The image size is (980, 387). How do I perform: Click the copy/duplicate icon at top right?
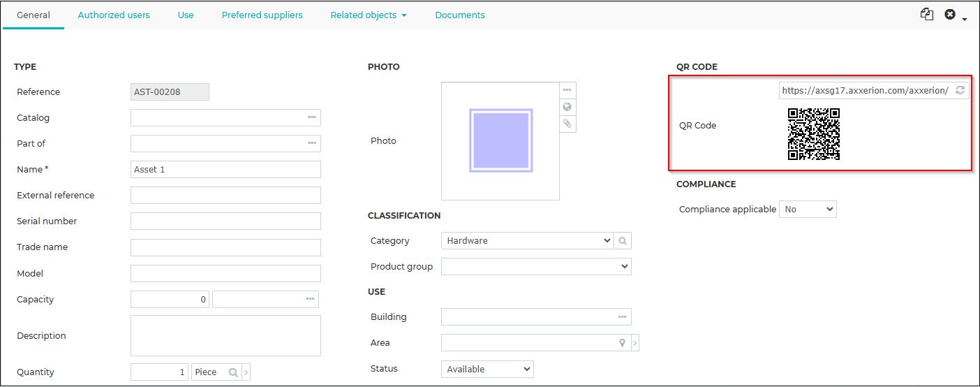[x=927, y=14]
